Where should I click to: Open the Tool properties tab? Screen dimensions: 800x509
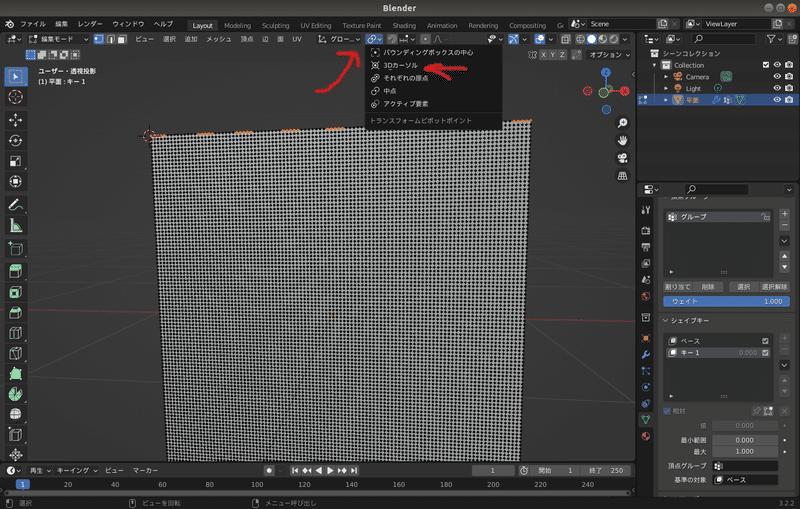pos(646,210)
